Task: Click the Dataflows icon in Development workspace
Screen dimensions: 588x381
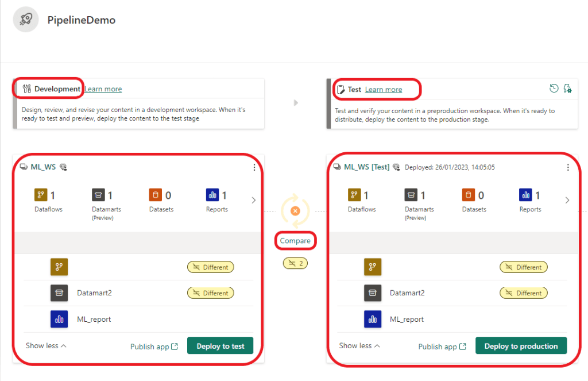Action: (40, 195)
